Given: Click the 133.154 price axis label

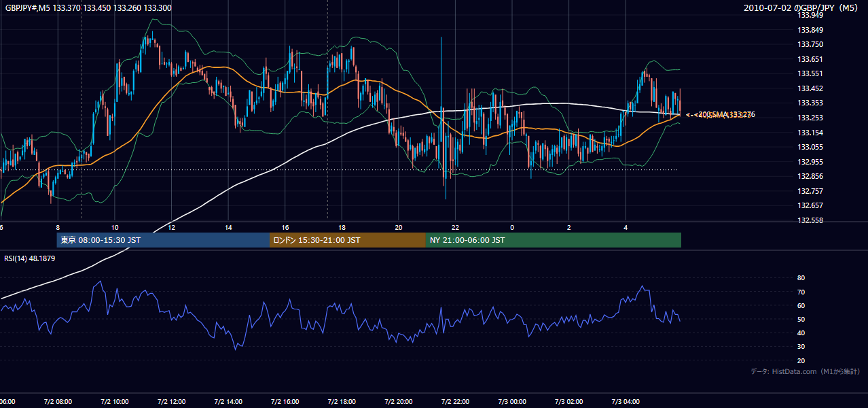Looking at the screenshot, I should 810,133.
